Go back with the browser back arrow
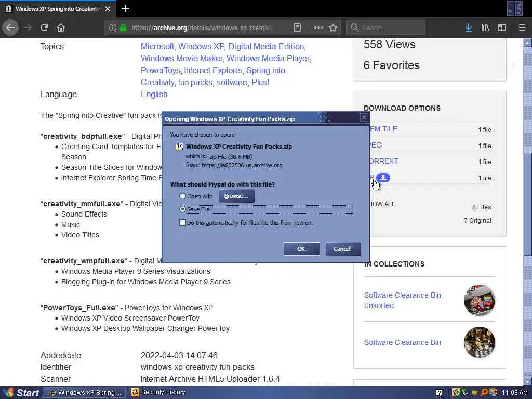 pyautogui.click(x=10, y=28)
